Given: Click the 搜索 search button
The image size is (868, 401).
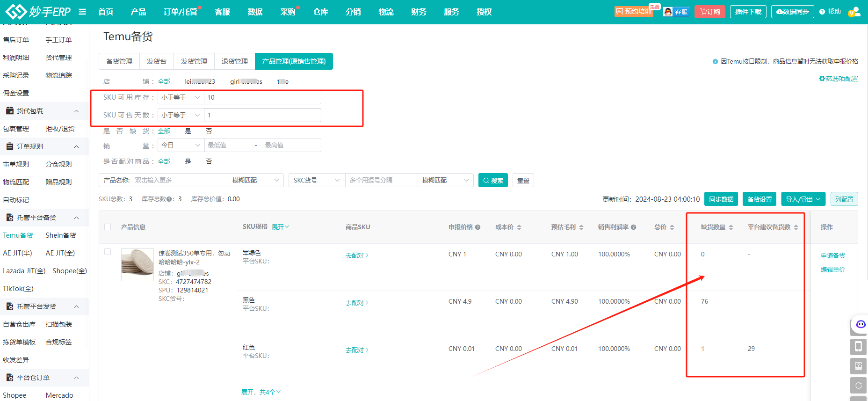Looking at the screenshot, I should [493, 181].
